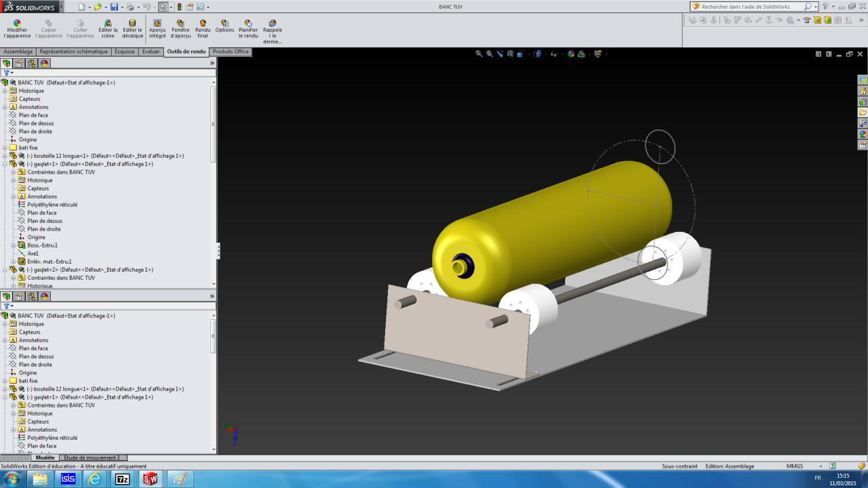Click the Section view icon in viewport toolbar
The image size is (868, 488).
coord(511,54)
